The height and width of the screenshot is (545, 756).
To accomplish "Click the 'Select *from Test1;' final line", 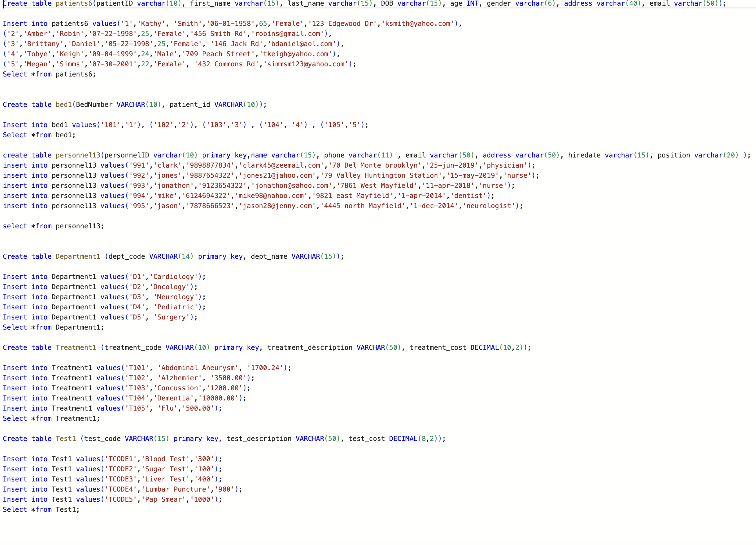I will pyautogui.click(x=41, y=510).
